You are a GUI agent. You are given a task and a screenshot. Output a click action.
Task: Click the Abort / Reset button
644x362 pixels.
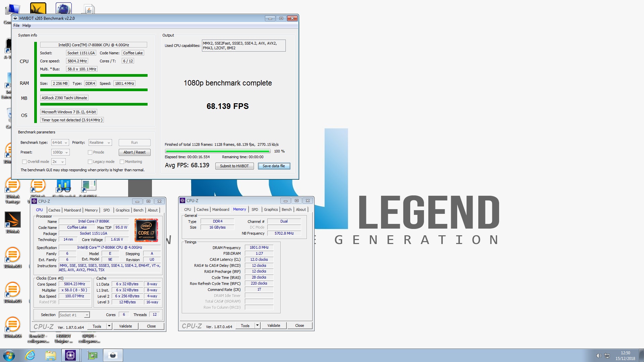(x=135, y=152)
